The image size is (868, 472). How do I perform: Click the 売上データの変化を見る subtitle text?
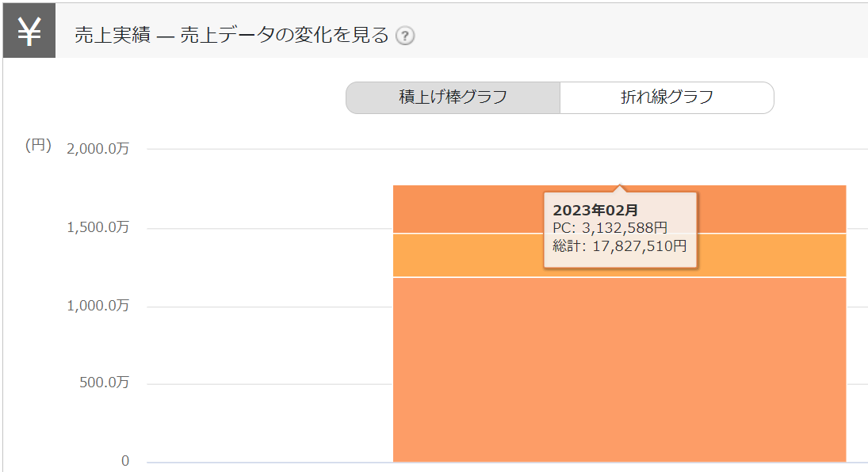285,36
